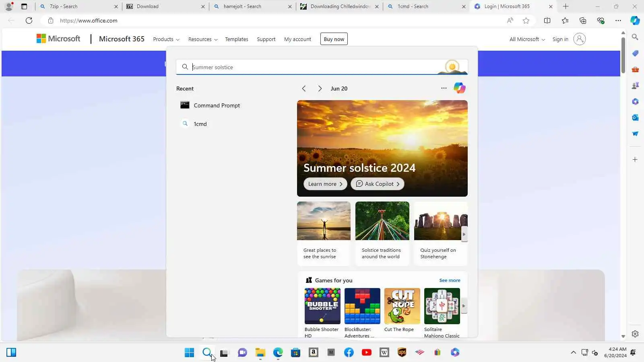Open Microsoft Store from the taskbar
This screenshot has height=362, width=644.
(x=296, y=353)
